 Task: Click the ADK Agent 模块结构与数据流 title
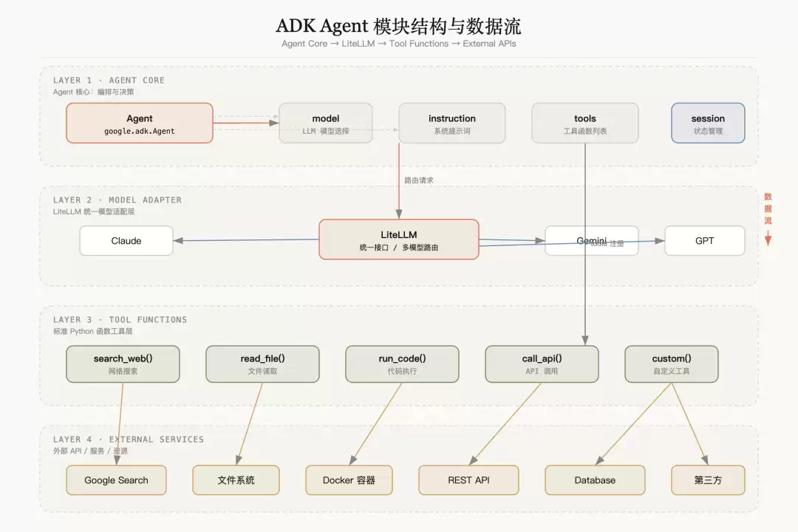click(398, 26)
